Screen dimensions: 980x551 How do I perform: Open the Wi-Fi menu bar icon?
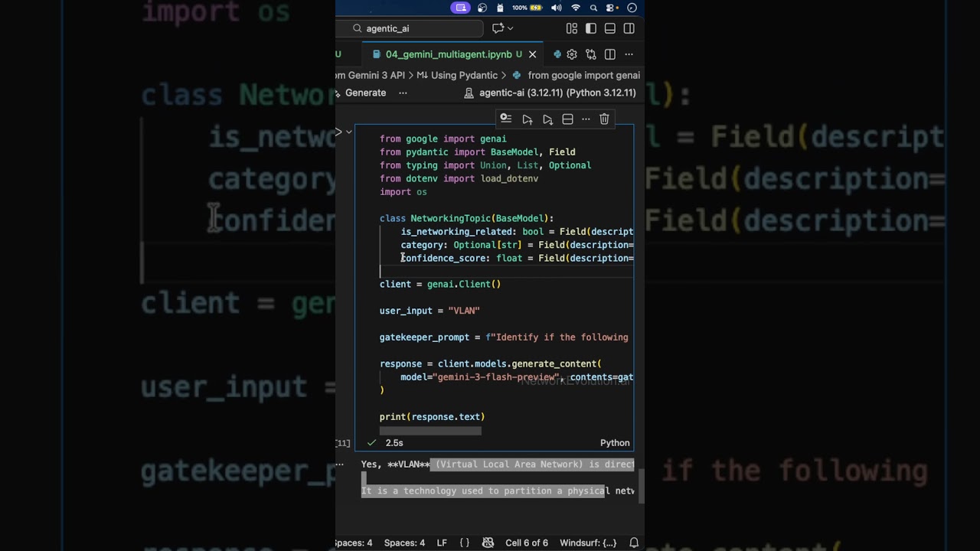(576, 8)
